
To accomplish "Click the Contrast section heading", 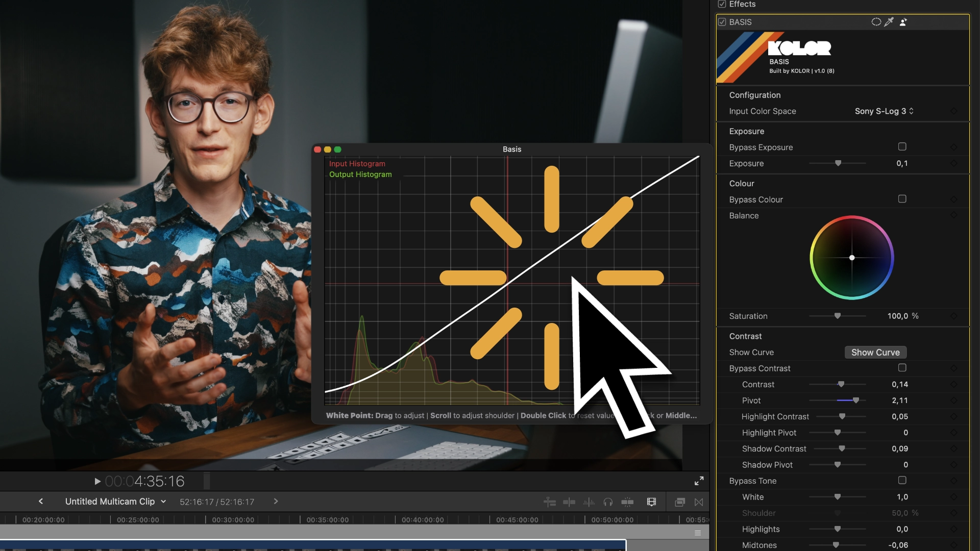I will 745,336.
